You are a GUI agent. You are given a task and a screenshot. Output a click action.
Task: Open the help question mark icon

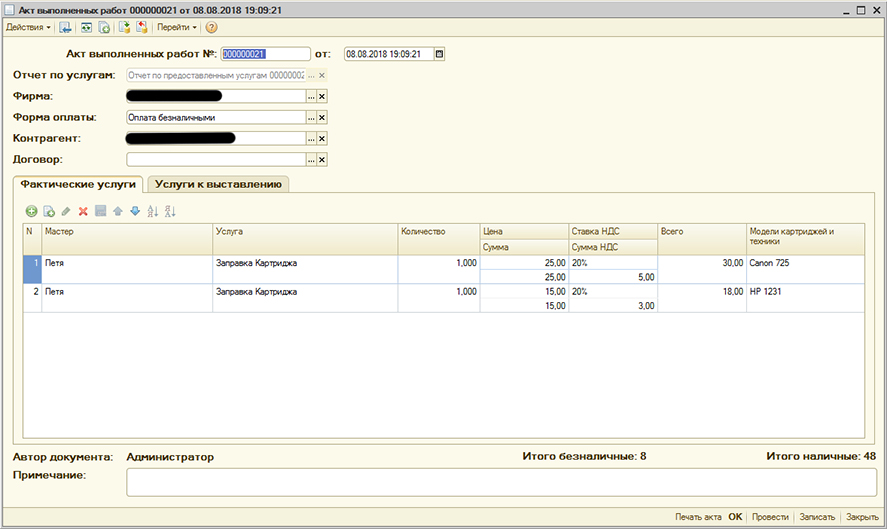(x=211, y=27)
